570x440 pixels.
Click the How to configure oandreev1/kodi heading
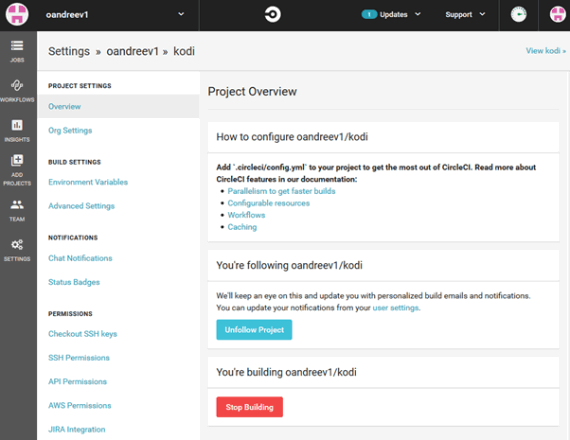pyautogui.click(x=292, y=137)
